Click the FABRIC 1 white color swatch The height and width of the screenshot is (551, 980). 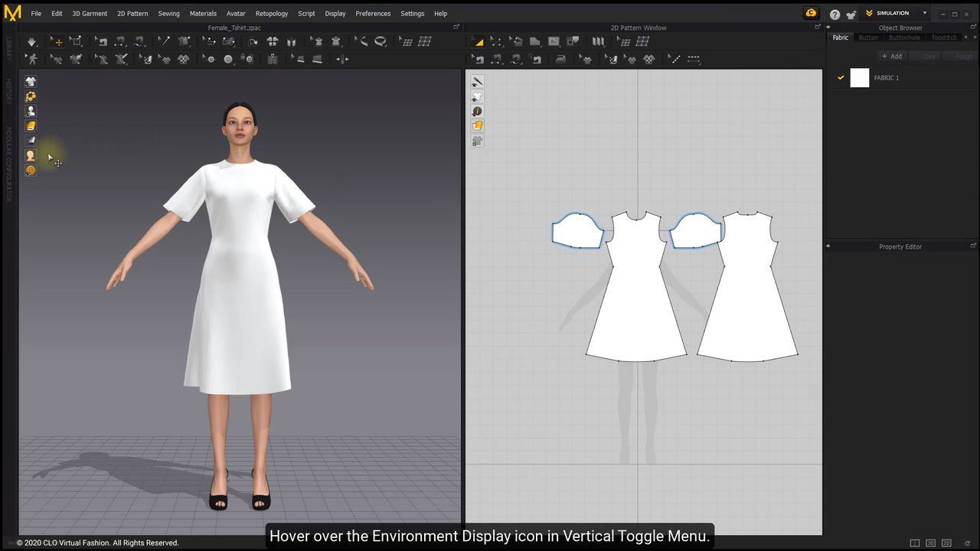[860, 77]
